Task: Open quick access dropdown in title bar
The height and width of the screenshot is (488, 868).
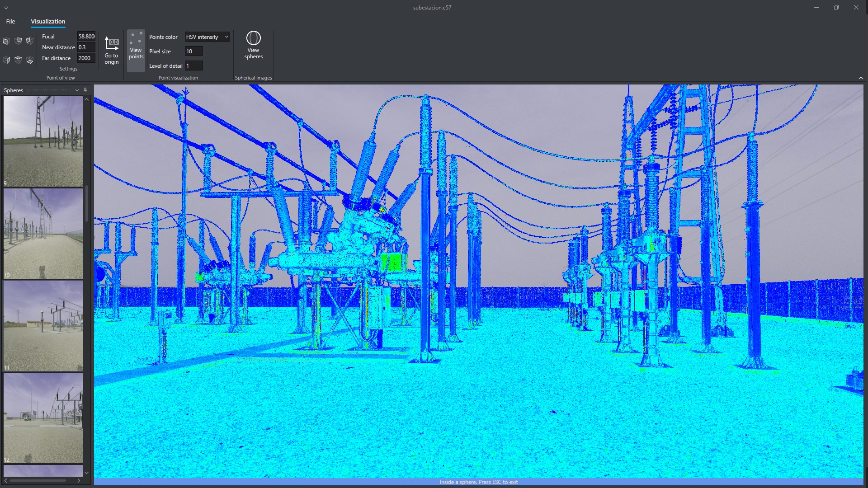Action: [6, 8]
